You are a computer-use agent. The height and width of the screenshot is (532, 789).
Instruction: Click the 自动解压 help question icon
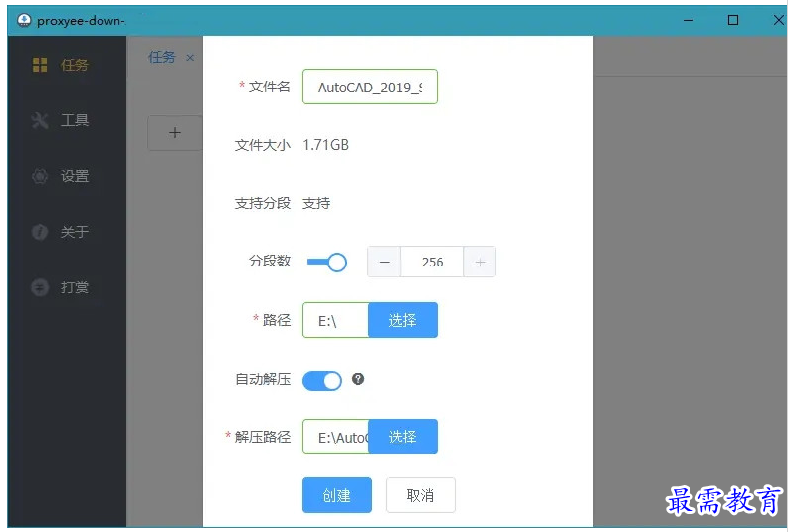point(358,379)
